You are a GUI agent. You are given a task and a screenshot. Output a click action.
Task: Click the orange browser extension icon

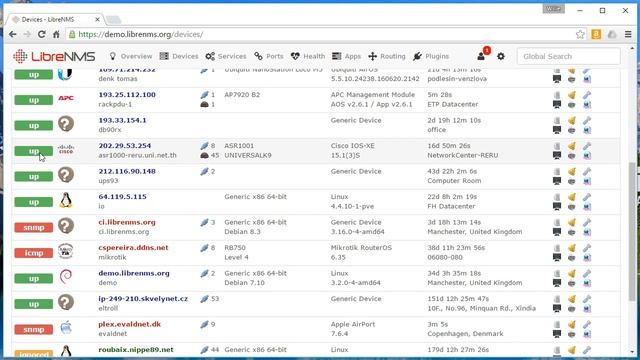point(596,35)
